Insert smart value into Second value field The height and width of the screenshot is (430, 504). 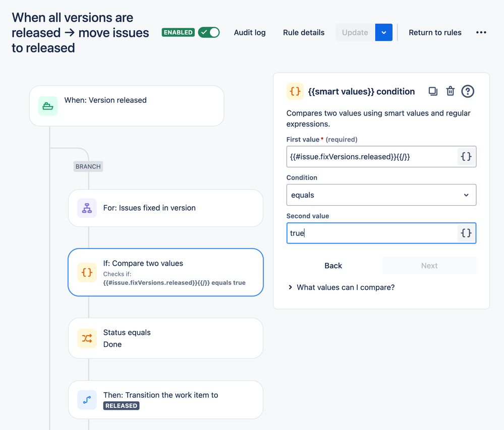click(466, 233)
